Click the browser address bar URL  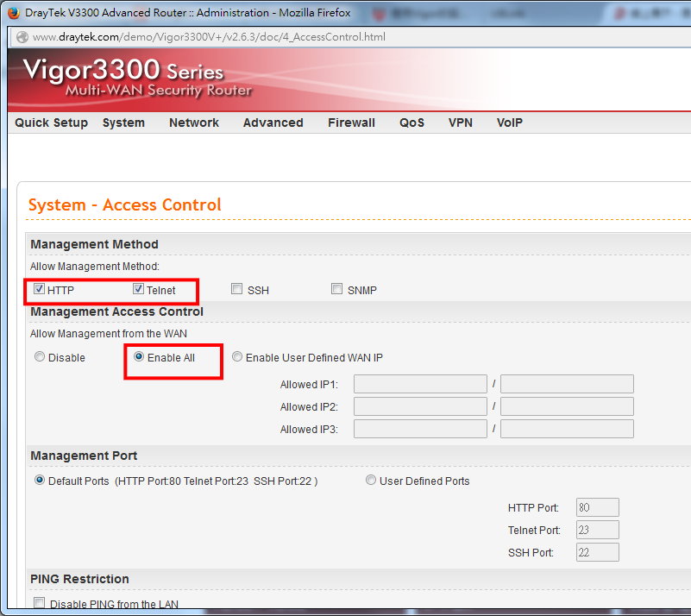point(209,37)
